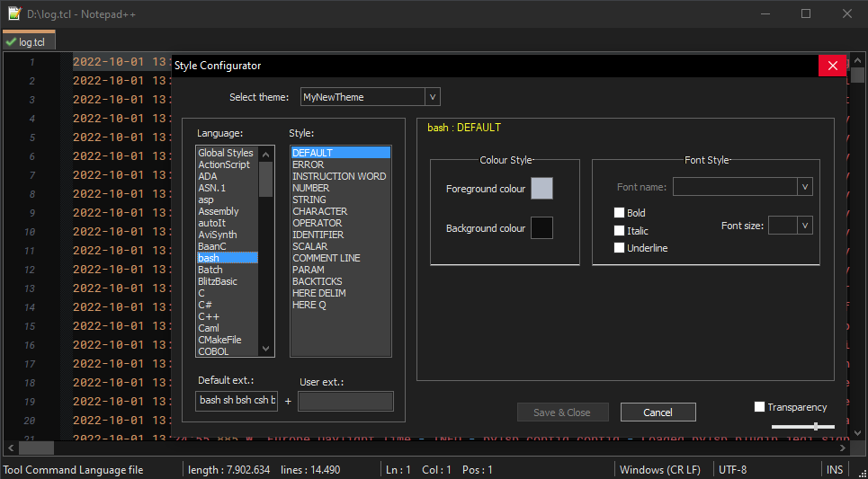Select STRING style
The image size is (868, 479).
[x=340, y=200]
